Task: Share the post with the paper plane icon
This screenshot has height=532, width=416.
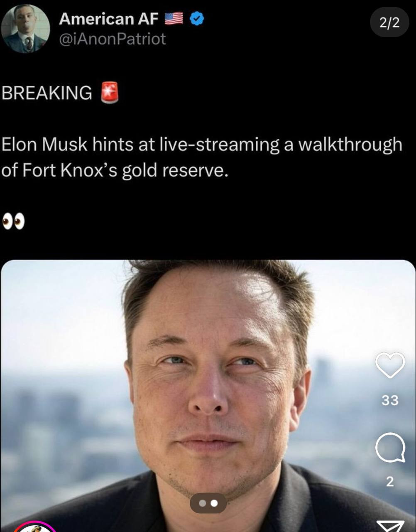Action: [390, 526]
